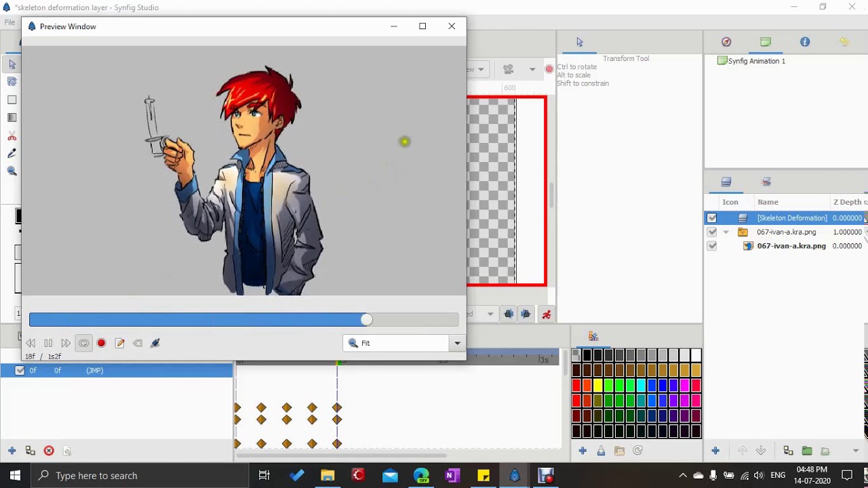Jump to previous frame in preview
868x488 pixels.
(31, 343)
